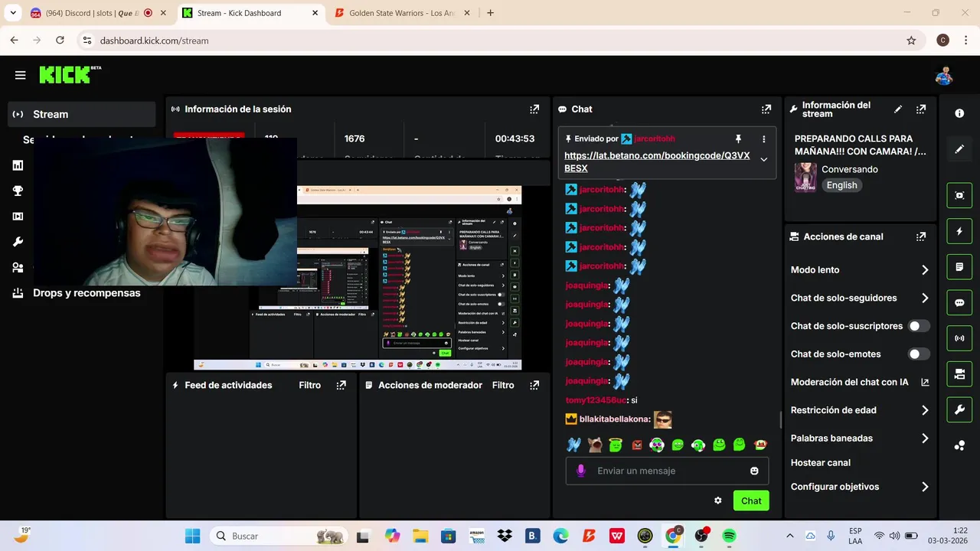
Task: Open Windows Start menu
Action: click(192, 536)
